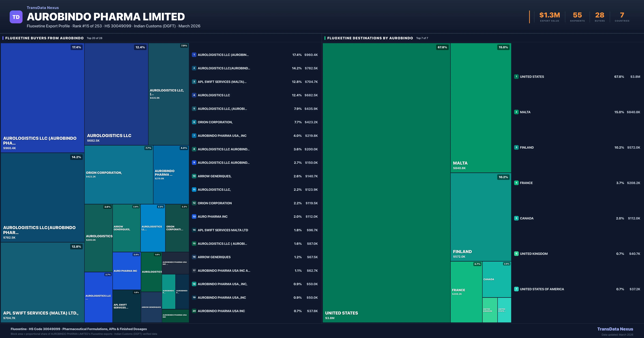Click the Fluoxetine Destinations By Aurobindo header
Viewport: 644px width, 338px height.
(x=370, y=38)
